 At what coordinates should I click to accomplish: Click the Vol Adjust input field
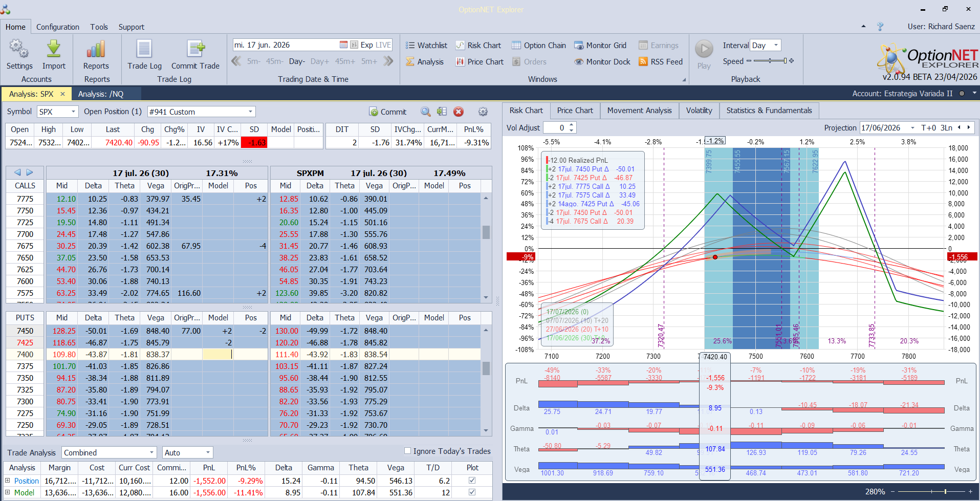555,128
